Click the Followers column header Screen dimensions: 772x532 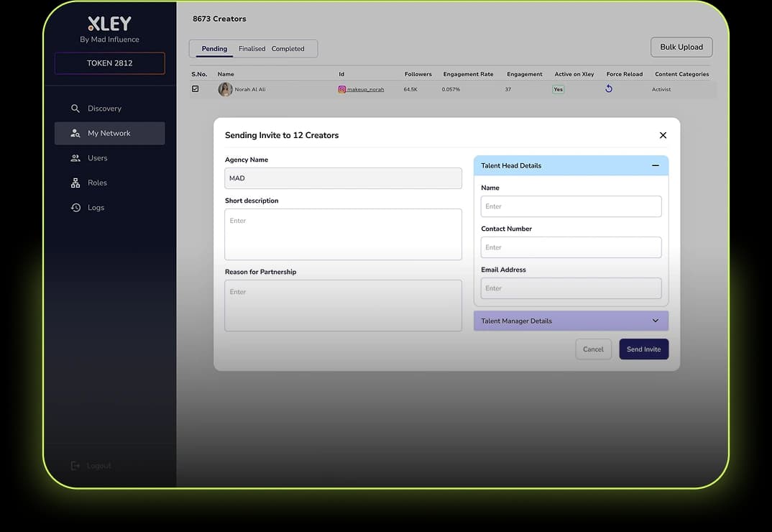point(418,74)
